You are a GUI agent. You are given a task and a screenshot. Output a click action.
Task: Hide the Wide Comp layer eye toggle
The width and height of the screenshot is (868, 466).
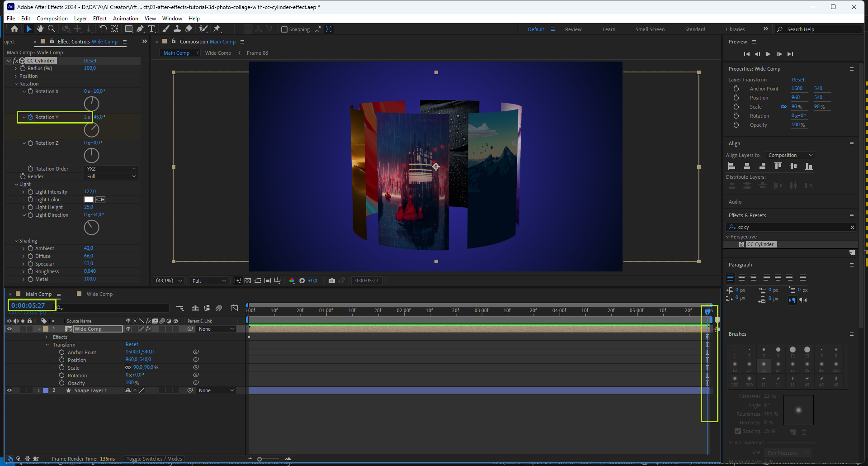pyautogui.click(x=9, y=329)
